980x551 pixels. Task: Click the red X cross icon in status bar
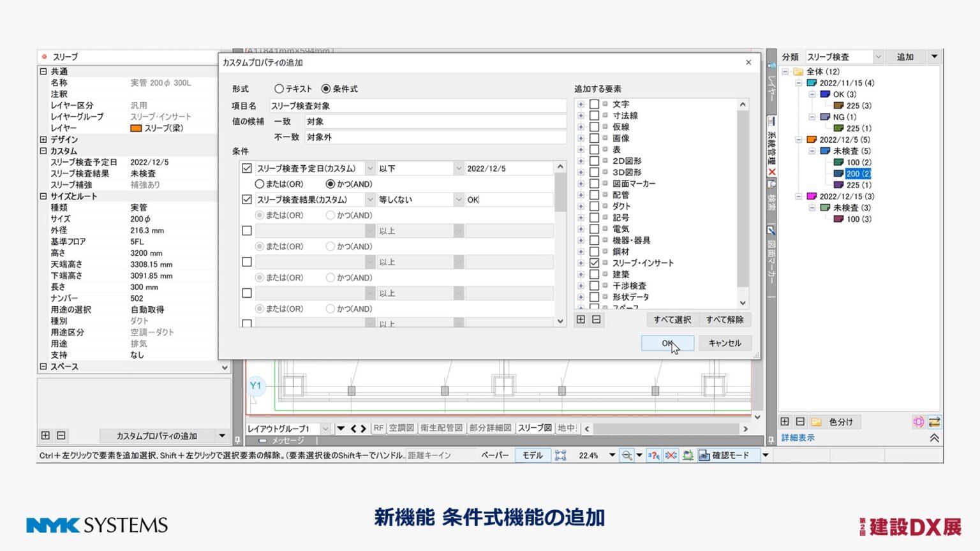click(x=671, y=455)
